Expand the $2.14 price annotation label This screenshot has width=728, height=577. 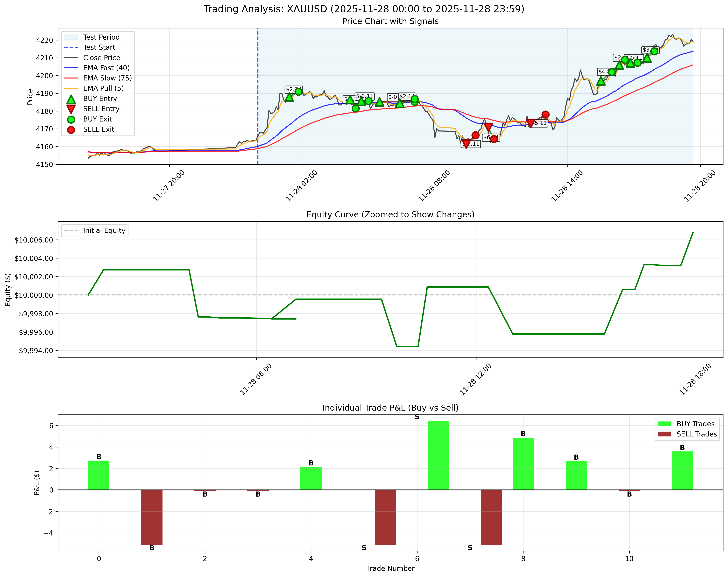pos(407,97)
